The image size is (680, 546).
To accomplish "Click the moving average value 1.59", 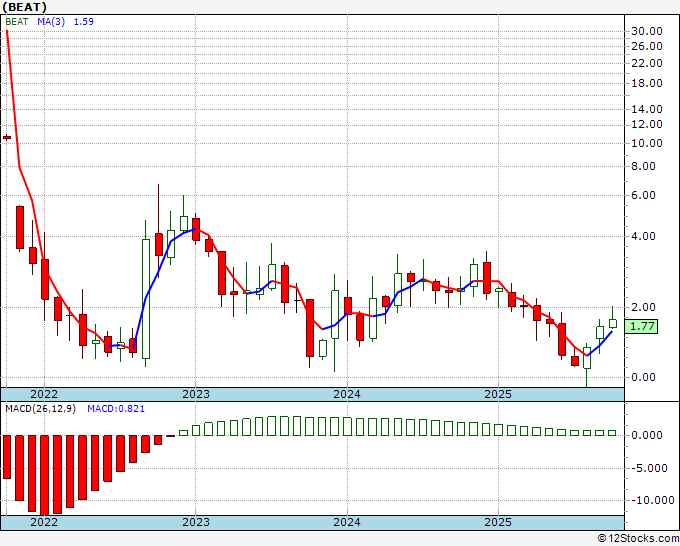I will tap(83, 22).
